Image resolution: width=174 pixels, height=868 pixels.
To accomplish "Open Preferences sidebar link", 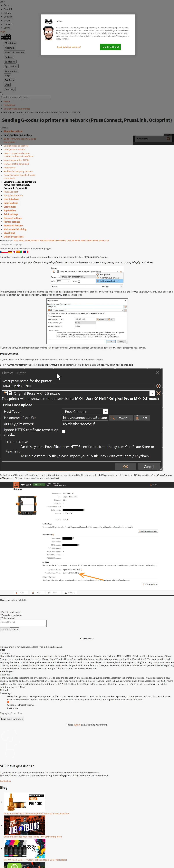I will pyautogui.click(x=9, y=168).
